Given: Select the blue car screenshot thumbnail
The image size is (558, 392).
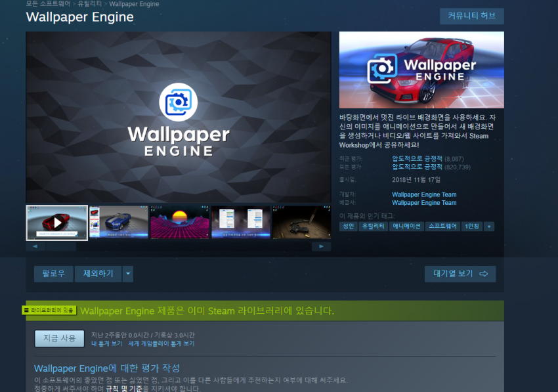Looking at the screenshot, I should point(119,223).
